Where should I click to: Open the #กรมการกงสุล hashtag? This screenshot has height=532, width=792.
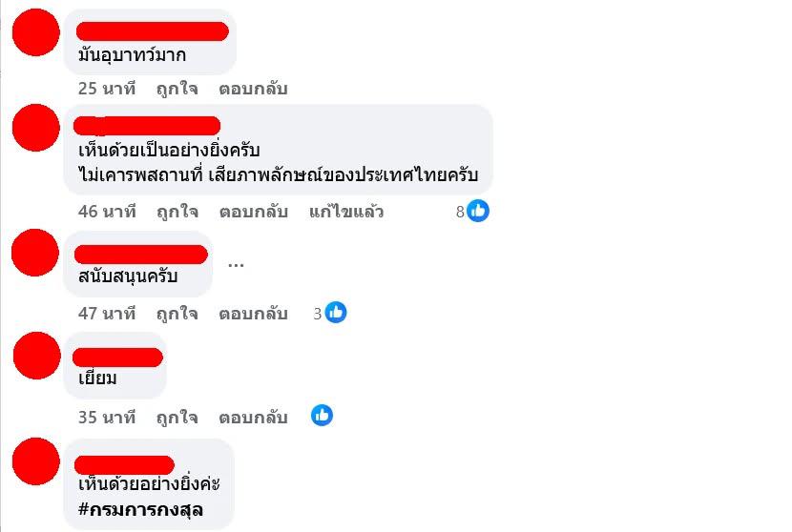[x=141, y=510]
